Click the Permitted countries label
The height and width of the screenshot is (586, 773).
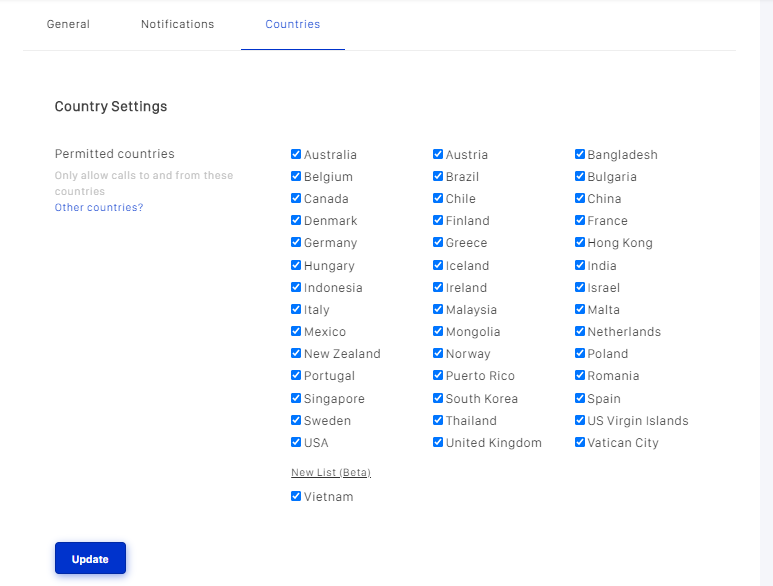click(114, 154)
